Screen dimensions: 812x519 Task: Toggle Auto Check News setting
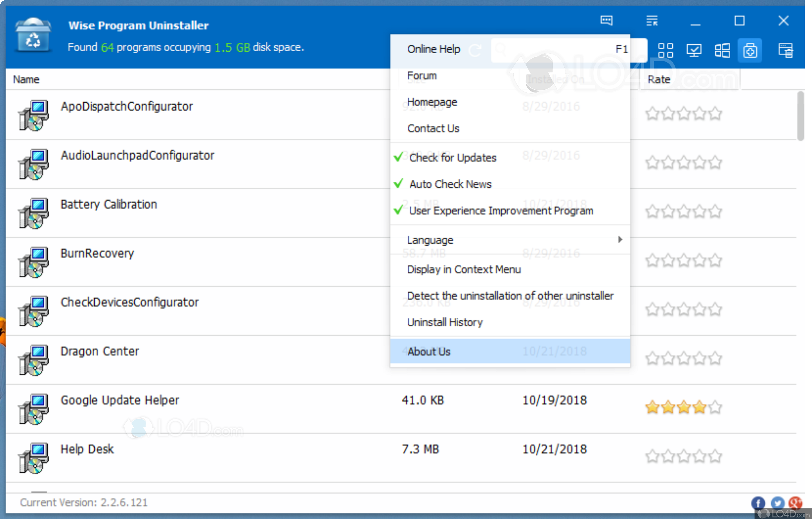(x=450, y=184)
